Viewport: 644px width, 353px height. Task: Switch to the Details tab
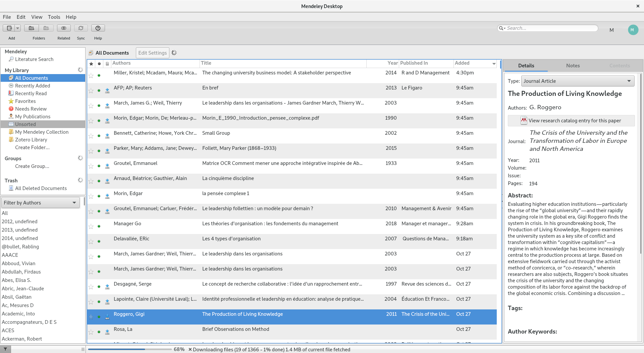point(526,66)
